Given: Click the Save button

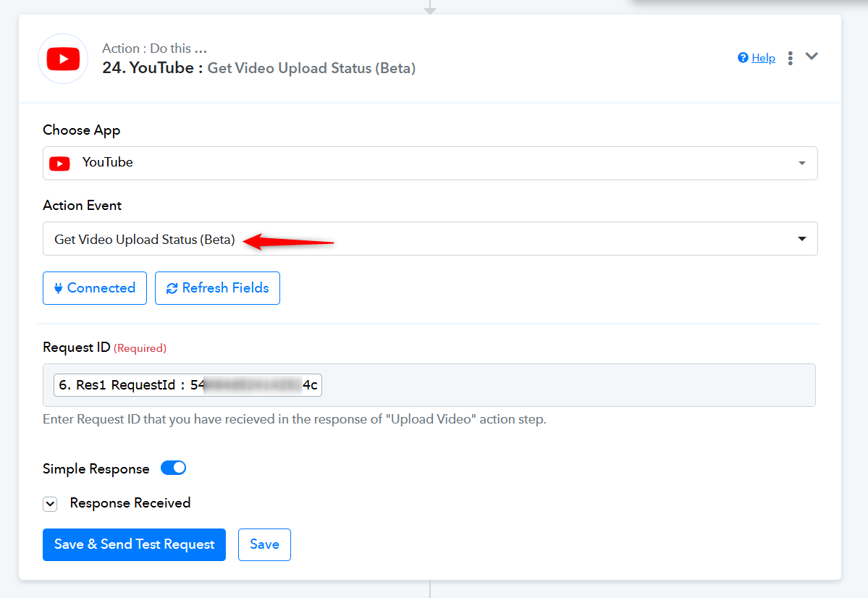Looking at the screenshot, I should pyautogui.click(x=265, y=545).
